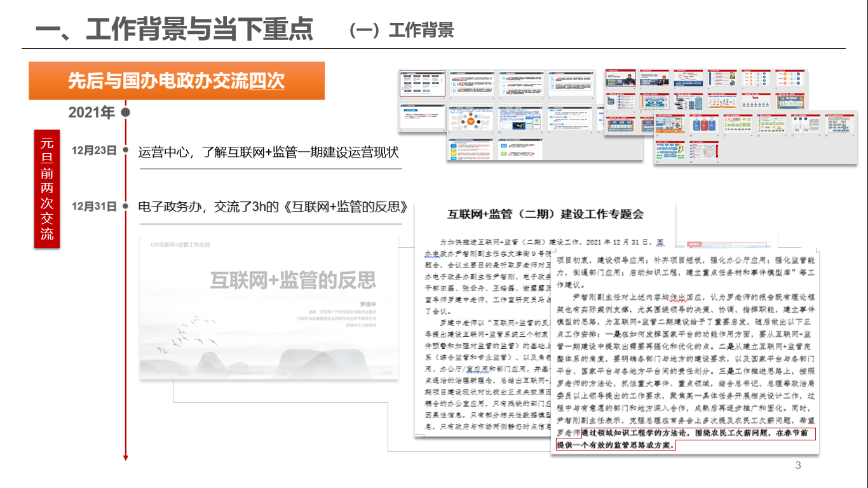Select the red vertical box "元旦前两次交流"

click(48, 189)
